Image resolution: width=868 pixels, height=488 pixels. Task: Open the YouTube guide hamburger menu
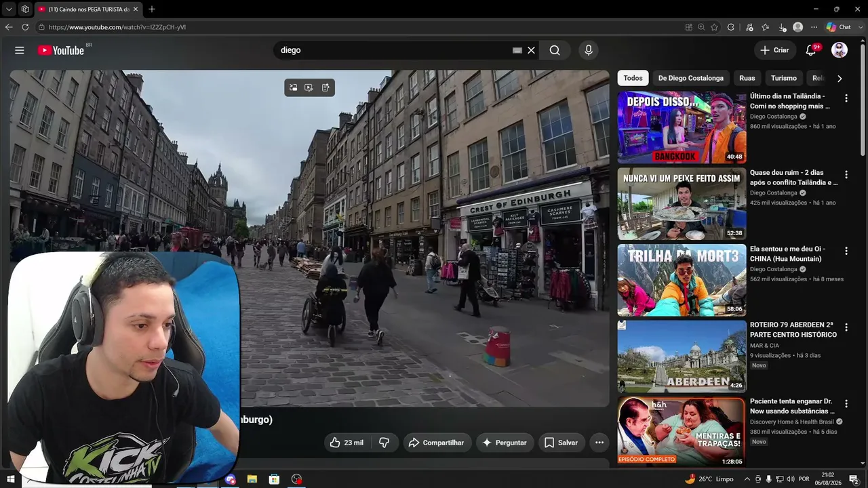click(x=20, y=50)
